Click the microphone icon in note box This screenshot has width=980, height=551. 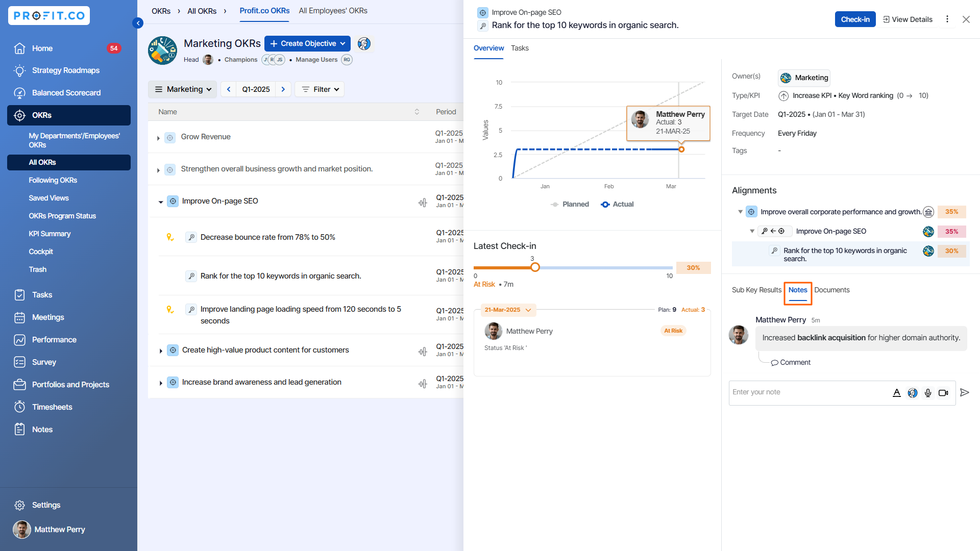pyautogui.click(x=928, y=392)
